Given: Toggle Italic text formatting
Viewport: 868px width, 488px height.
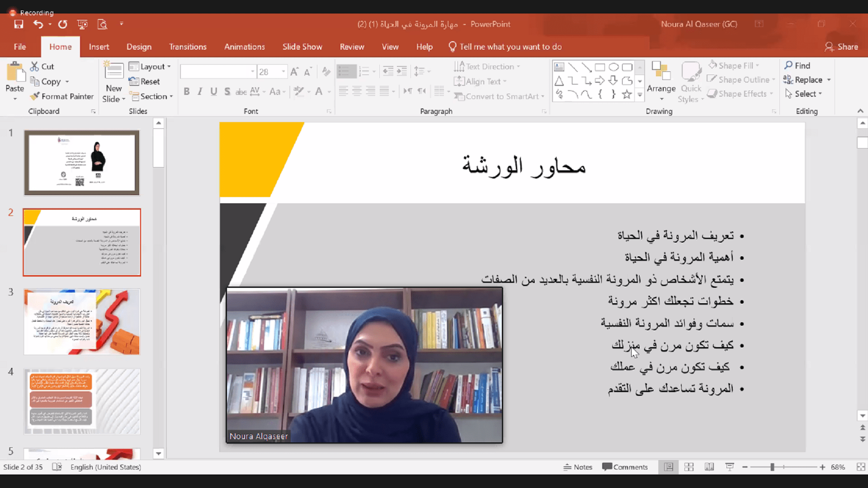Looking at the screenshot, I should click(200, 92).
